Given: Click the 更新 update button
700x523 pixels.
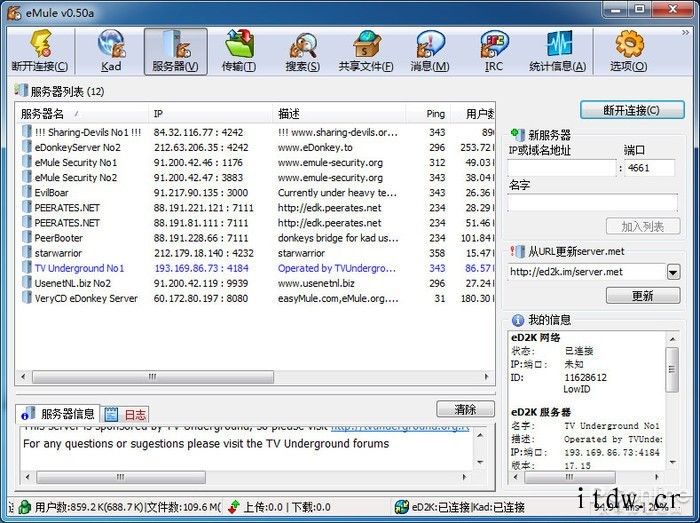Looking at the screenshot, I should (x=643, y=295).
